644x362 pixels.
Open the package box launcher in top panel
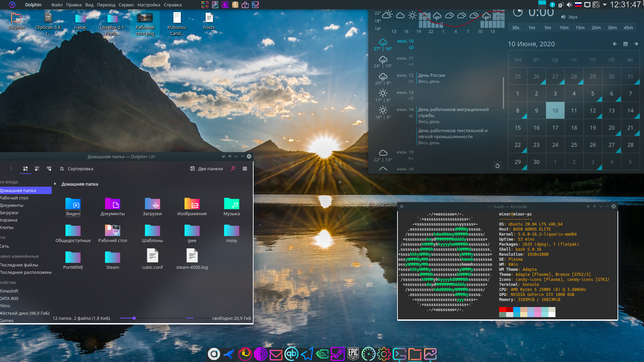pos(235,5)
